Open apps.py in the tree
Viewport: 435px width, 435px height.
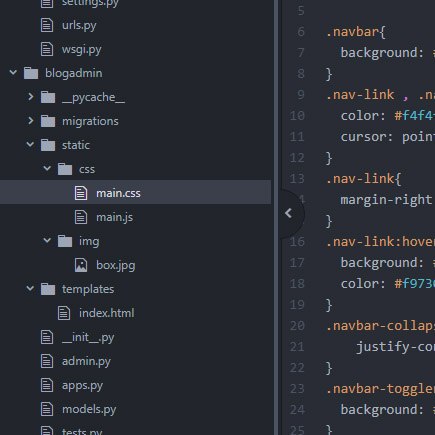tap(82, 386)
